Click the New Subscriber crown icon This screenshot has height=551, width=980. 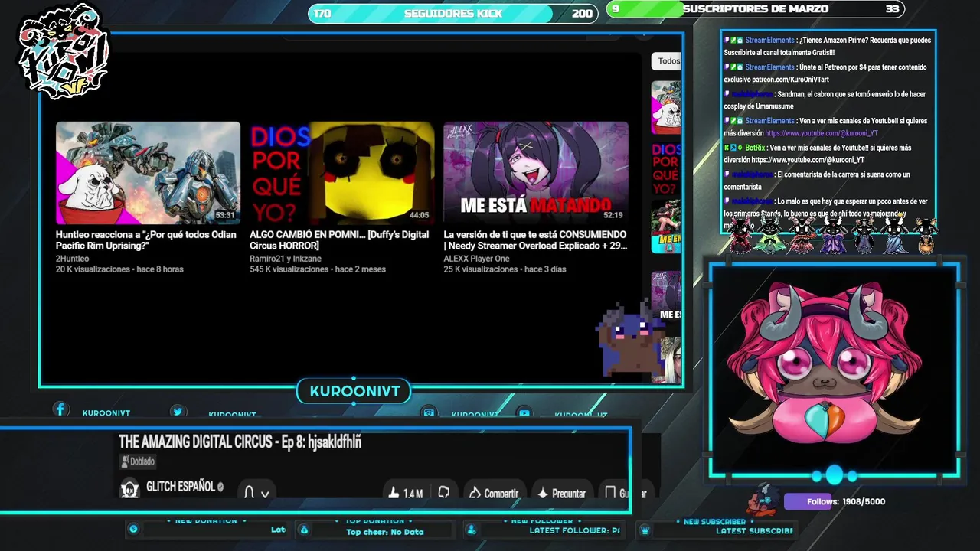click(645, 530)
